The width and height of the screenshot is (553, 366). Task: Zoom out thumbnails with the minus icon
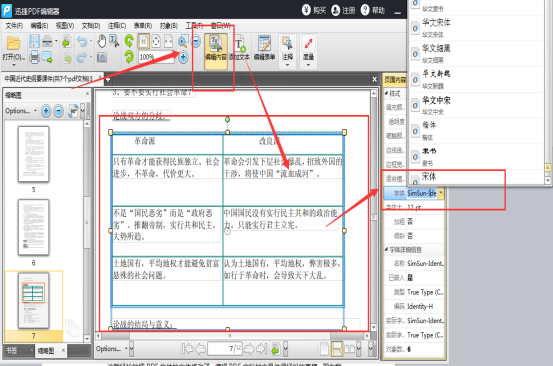tap(59, 111)
